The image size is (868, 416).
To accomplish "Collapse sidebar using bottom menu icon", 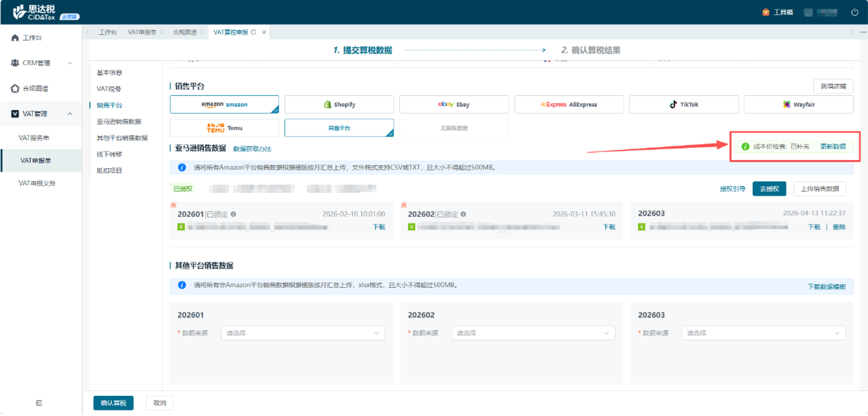I will pyautogui.click(x=39, y=402).
